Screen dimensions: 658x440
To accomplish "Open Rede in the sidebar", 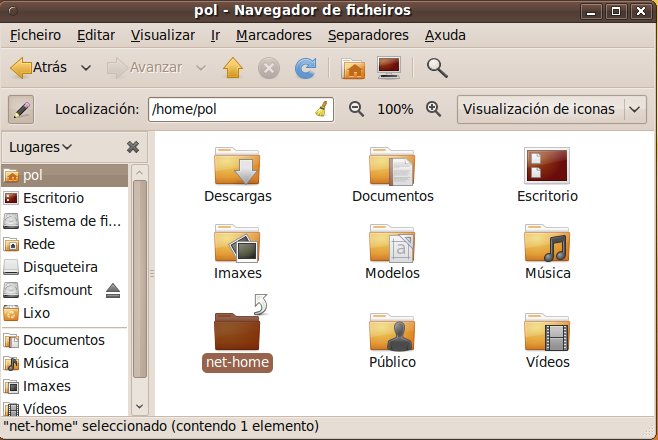I will [x=65, y=244].
